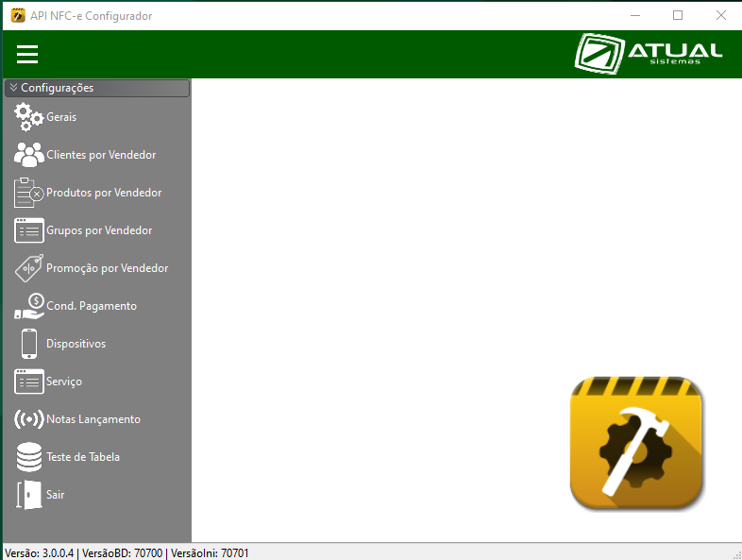Open the Gerais settings label
The width and height of the screenshot is (742, 560).
point(61,117)
